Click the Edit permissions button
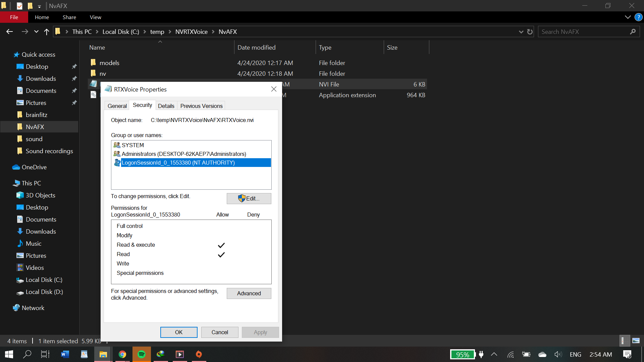 tap(249, 198)
